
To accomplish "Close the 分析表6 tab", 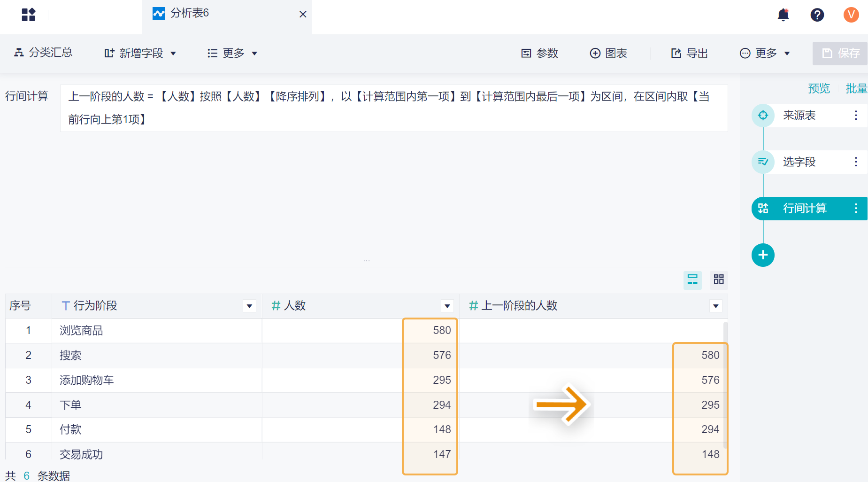I will click(303, 14).
